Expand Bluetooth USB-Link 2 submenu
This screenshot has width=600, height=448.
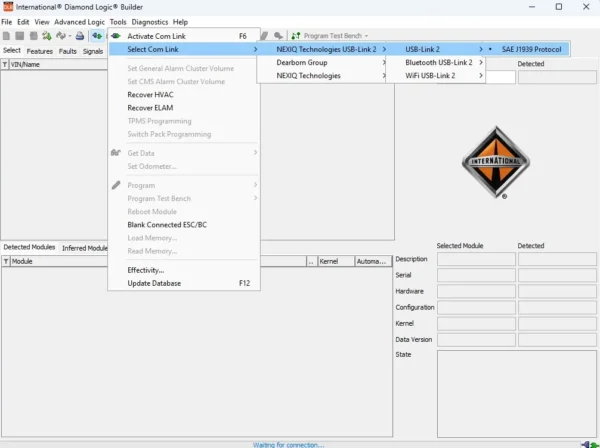481,62
